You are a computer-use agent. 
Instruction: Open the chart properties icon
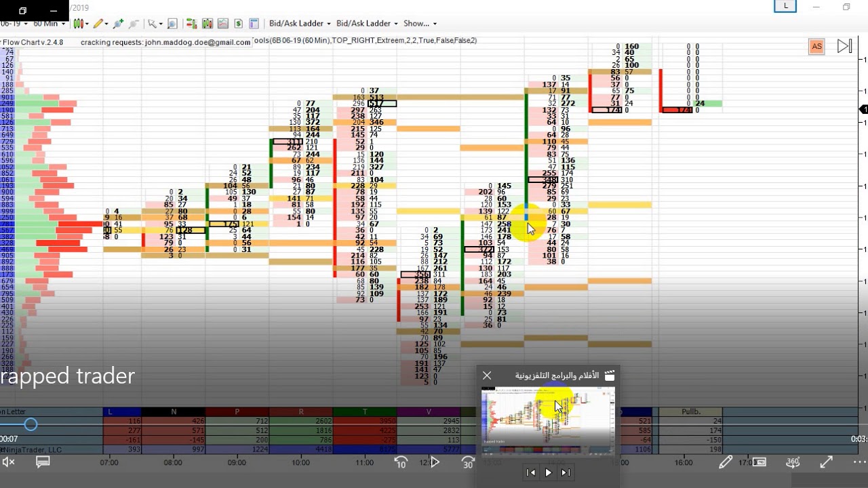254,24
